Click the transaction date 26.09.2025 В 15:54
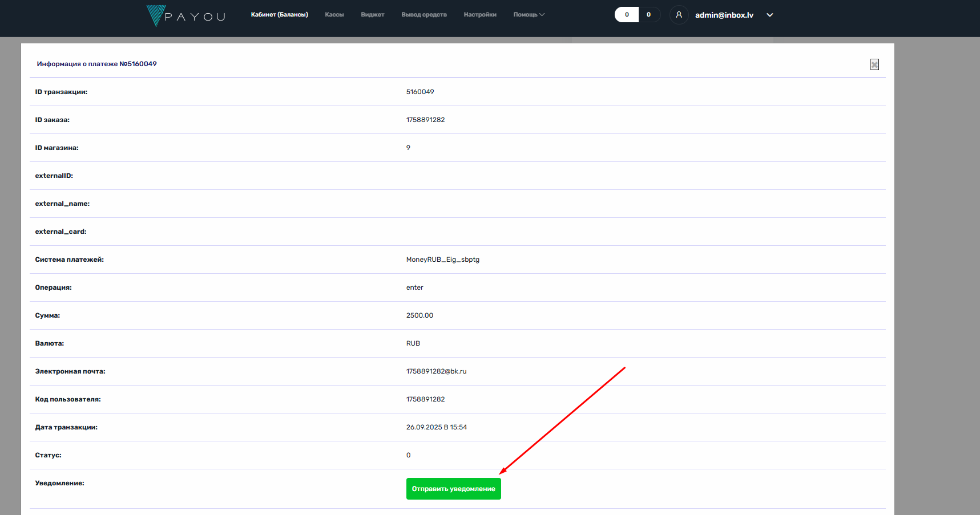980x515 pixels. point(436,427)
